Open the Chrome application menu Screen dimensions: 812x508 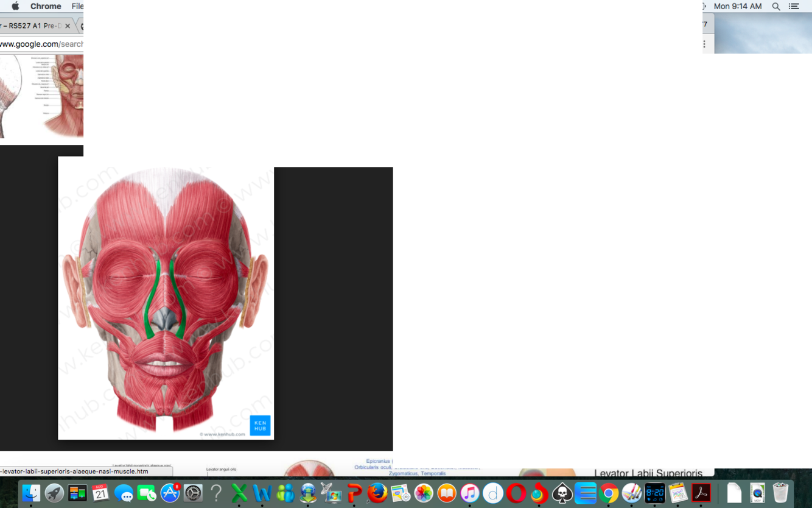[46, 6]
